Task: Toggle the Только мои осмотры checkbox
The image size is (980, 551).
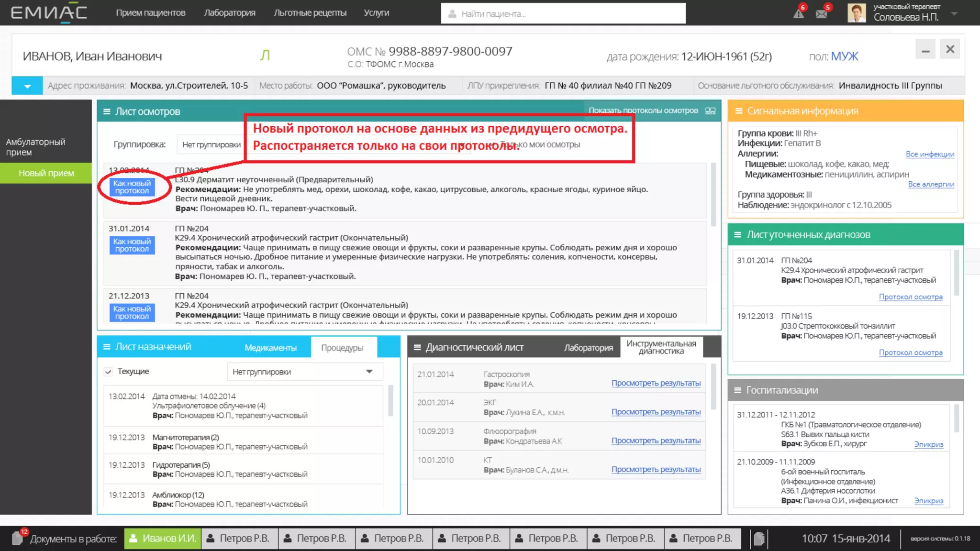Action: pos(491,144)
